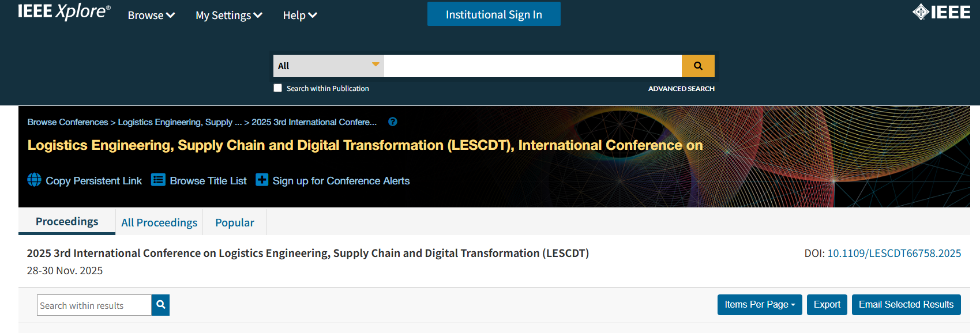Viewport: 980px width, 333px height.
Task: Click the plus icon for Conference Alerts
Action: (x=262, y=180)
